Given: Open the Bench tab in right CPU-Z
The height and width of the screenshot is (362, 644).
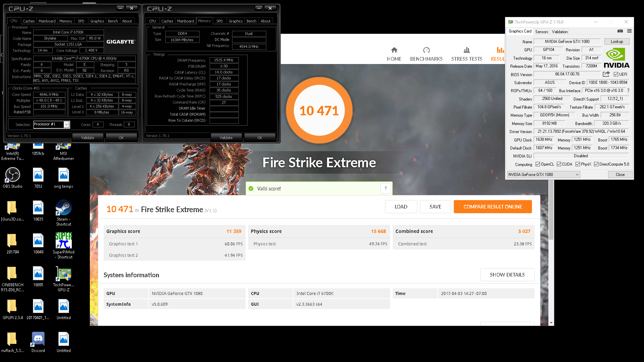Looking at the screenshot, I should [x=251, y=21].
